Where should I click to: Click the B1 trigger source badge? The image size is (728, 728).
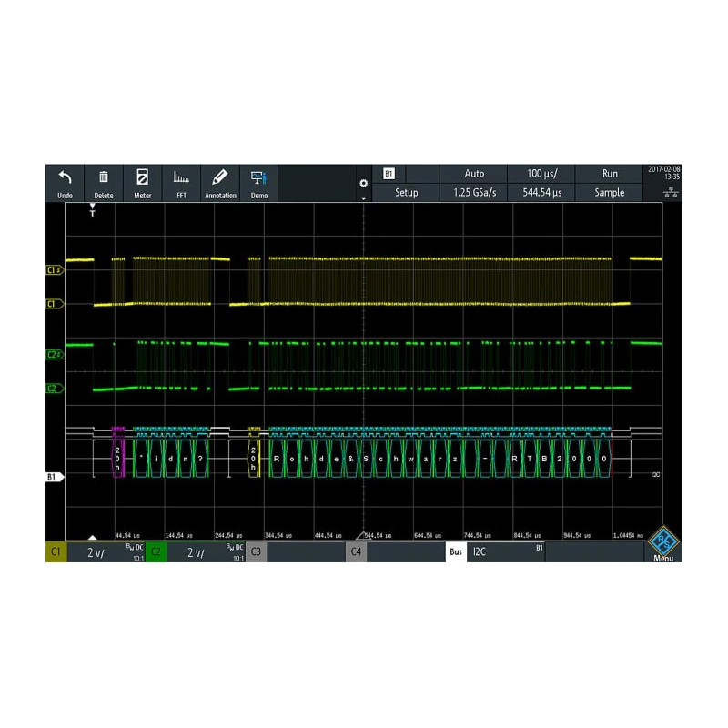point(389,174)
